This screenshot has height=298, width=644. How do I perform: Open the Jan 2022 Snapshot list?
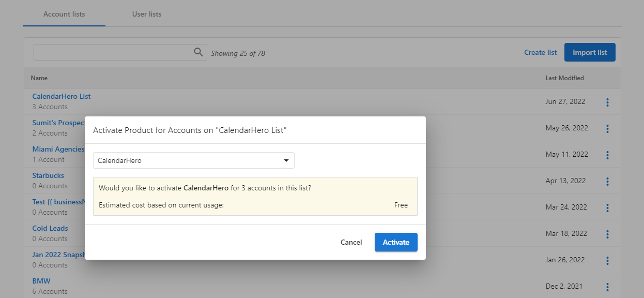point(58,255)
